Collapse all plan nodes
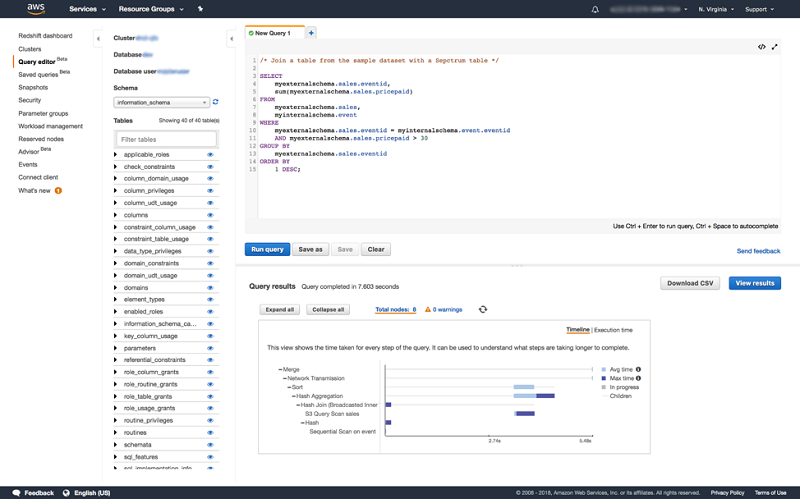The width and height of the screenshot is (800, 499). (328, 310)
